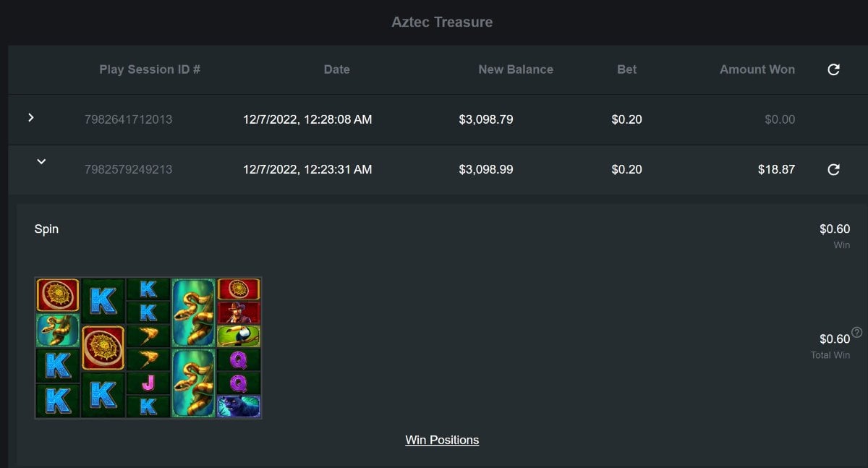Click the refresh icon in the table header
Screen dimensions: 868x468
coord(833,69)
